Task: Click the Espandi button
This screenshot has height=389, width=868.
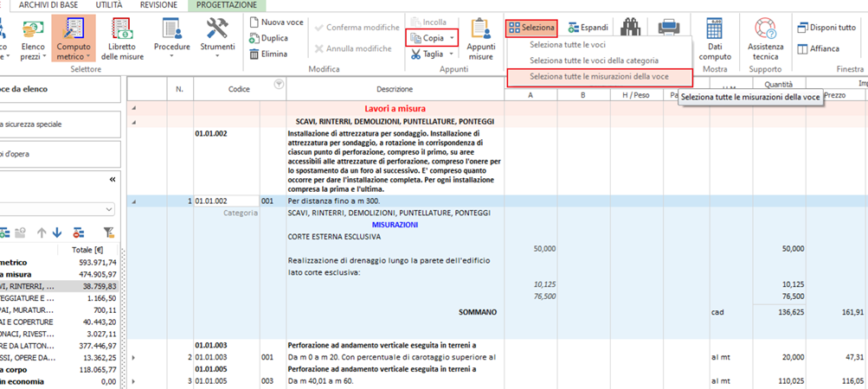Action: coord(588,27)
